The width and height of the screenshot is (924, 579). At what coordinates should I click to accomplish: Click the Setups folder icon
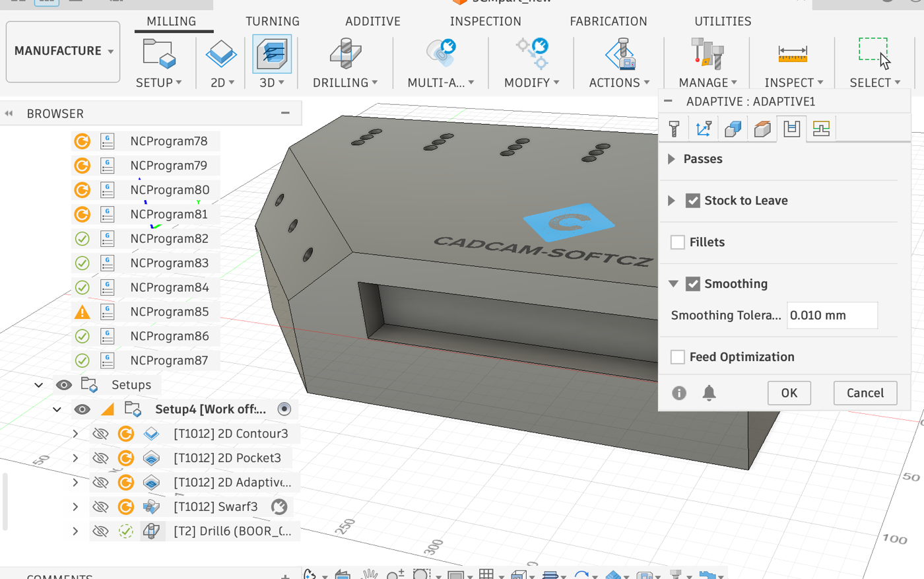tap(89, 385)
